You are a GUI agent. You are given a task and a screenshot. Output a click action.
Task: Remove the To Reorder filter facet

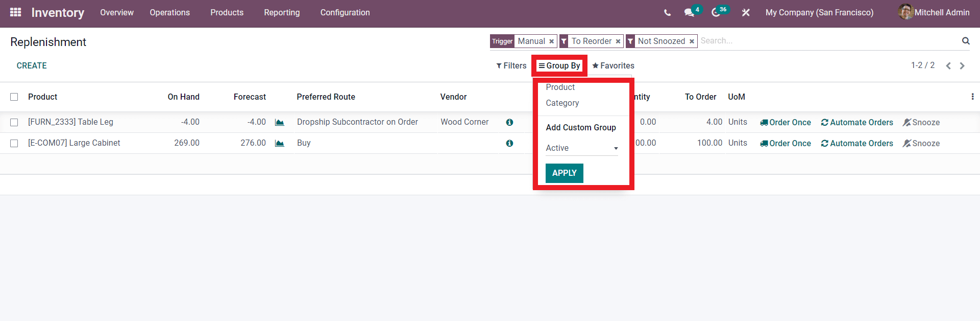click(x=618, y=41)
